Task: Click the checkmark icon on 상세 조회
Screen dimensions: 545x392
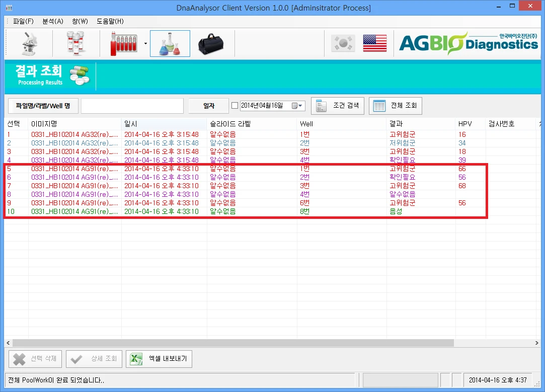Action: pos(76,359)
